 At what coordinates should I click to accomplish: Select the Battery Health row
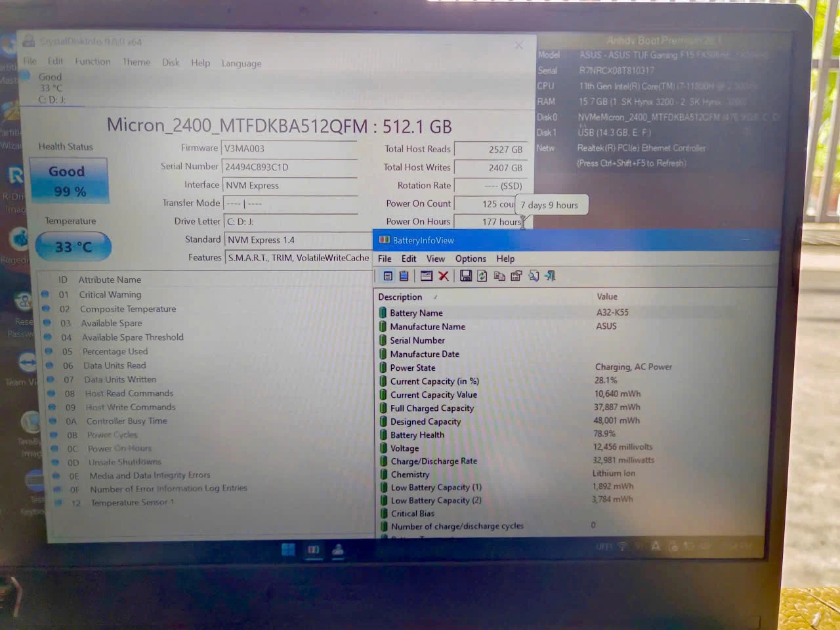point(576,434)
